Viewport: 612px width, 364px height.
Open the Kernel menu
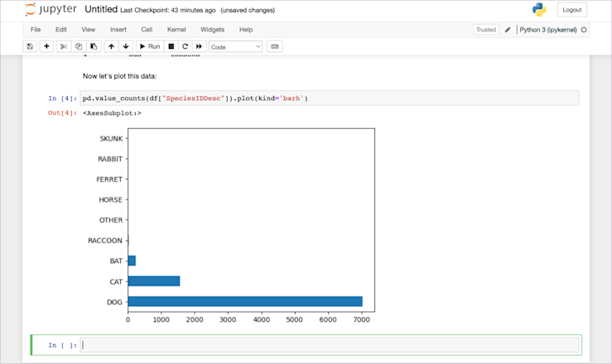point(176,30)
